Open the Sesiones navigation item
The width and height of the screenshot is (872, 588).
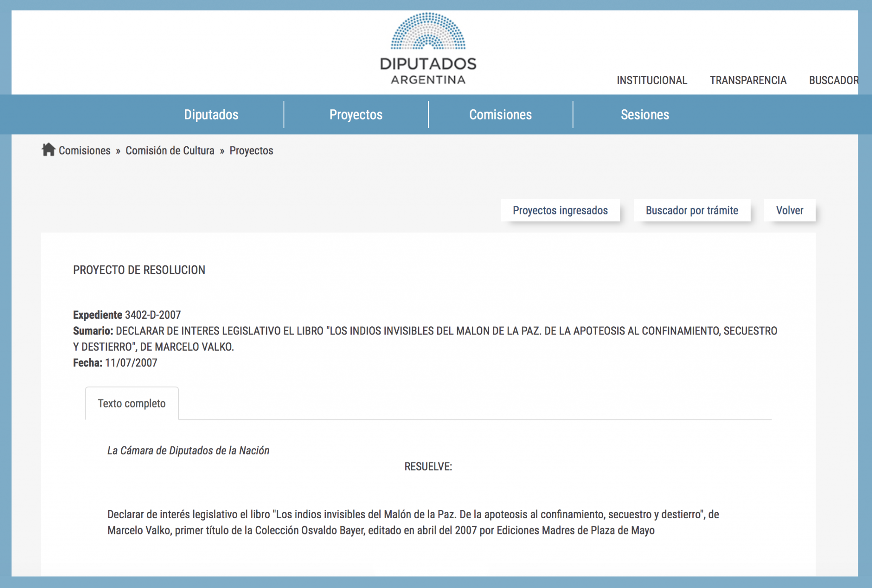pos(645,114)
